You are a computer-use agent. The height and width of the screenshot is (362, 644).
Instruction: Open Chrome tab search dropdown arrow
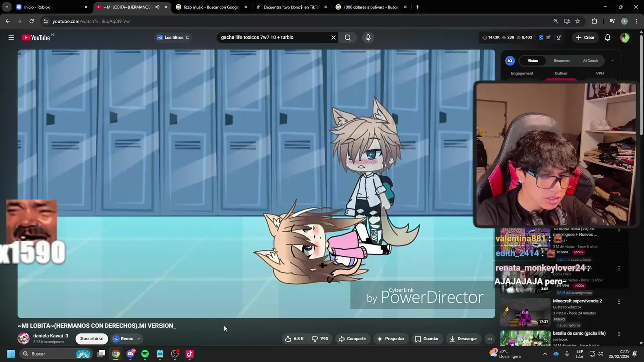tap(7, 7)
